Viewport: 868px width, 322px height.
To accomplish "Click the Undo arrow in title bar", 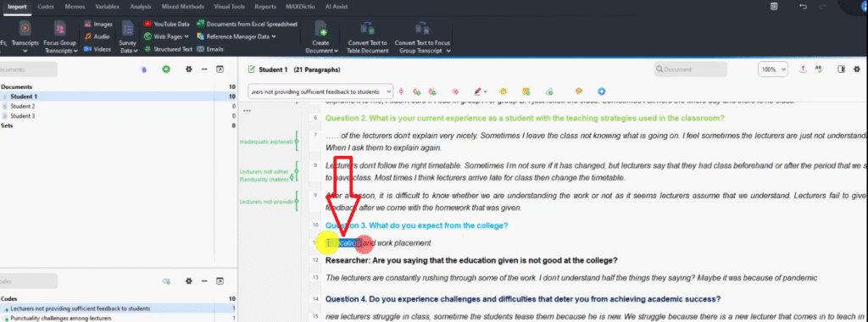I will [804, 6].
